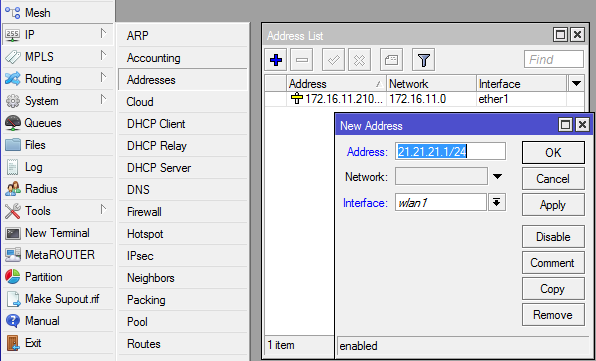
Task: Click the New Terminal icon
Action: click(13, 233)
